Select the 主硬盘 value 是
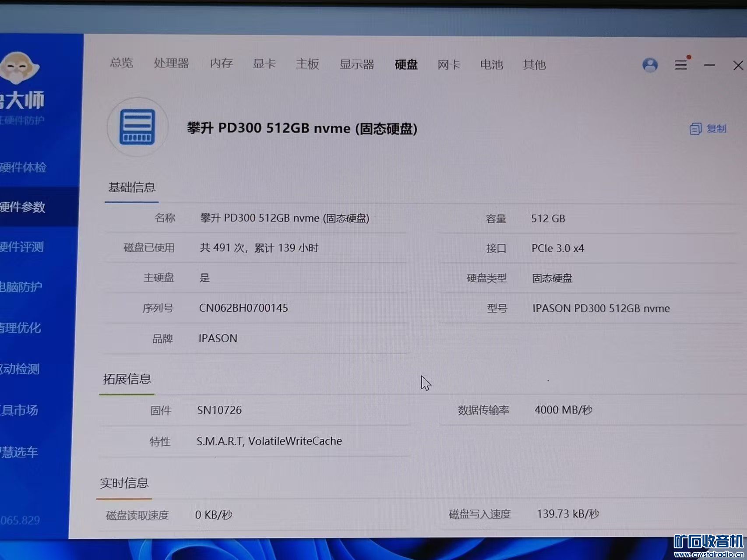This screenshot has width=747, height=560. pos(205,278)
